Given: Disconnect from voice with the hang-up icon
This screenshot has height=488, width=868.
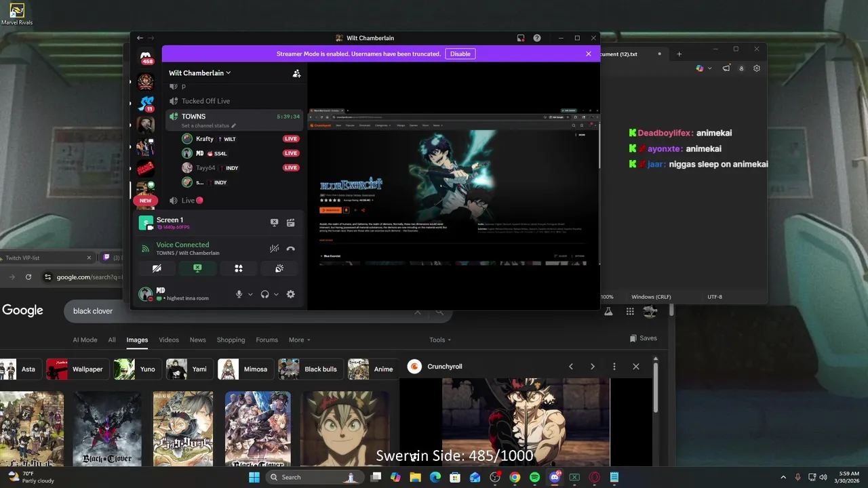Looking at the screenshot, I should [x=290, y=249].
